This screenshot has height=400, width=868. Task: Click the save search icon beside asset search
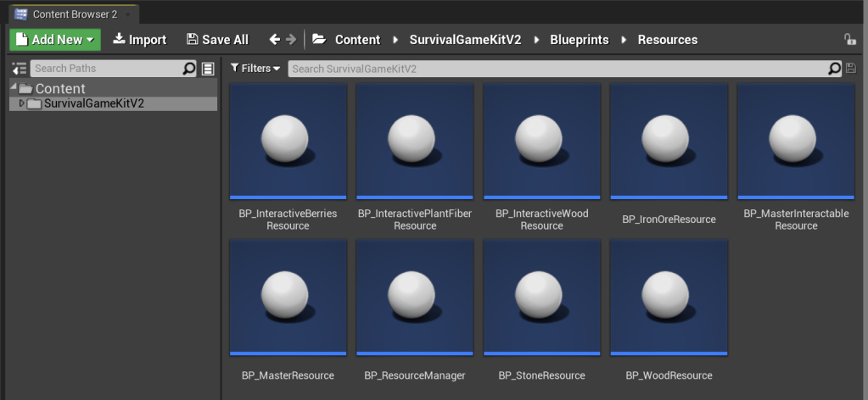pos(851,68)
